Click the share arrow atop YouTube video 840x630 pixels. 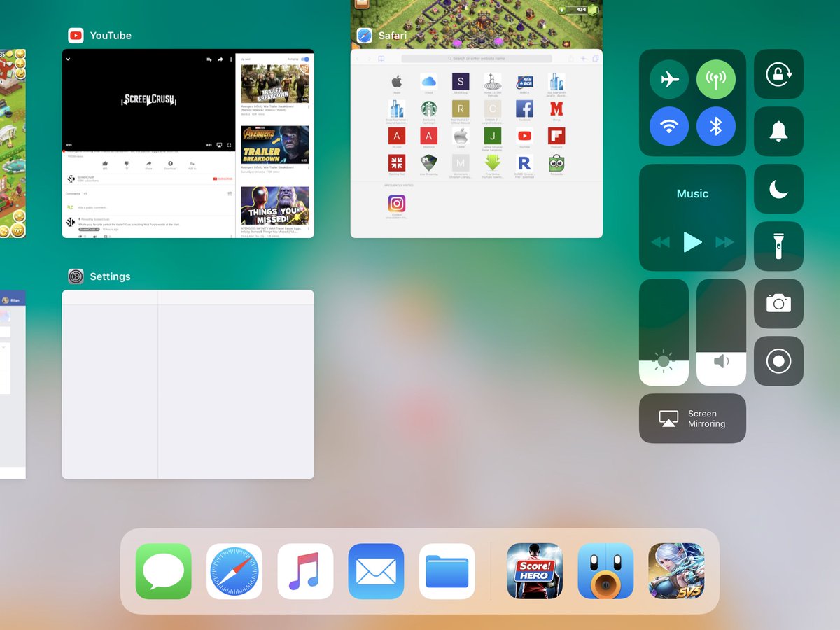tap(220, 59)
